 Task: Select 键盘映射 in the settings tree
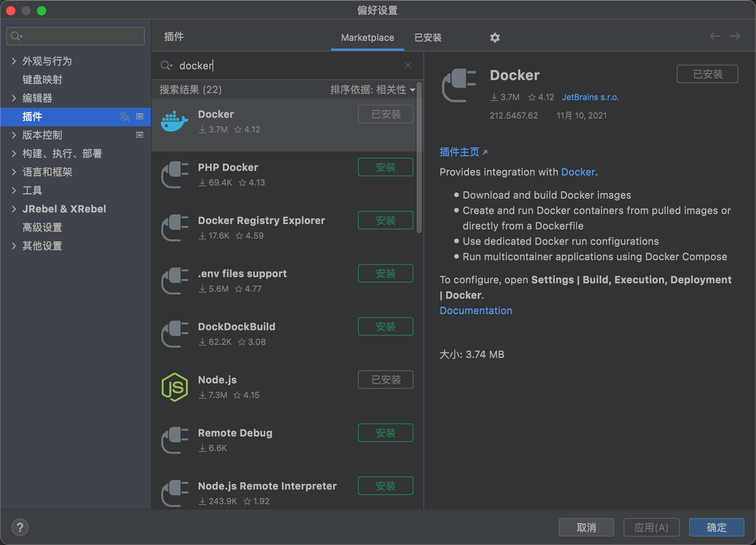[x=42, y=80]
